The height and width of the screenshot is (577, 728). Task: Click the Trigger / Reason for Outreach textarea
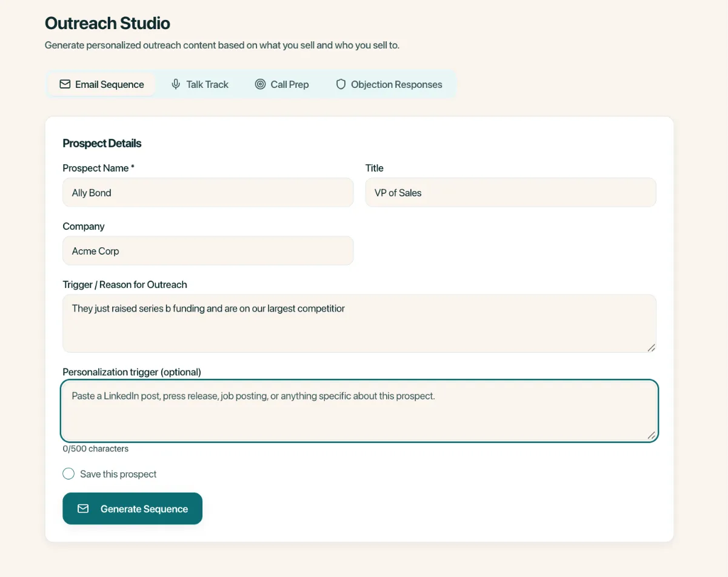359,321
